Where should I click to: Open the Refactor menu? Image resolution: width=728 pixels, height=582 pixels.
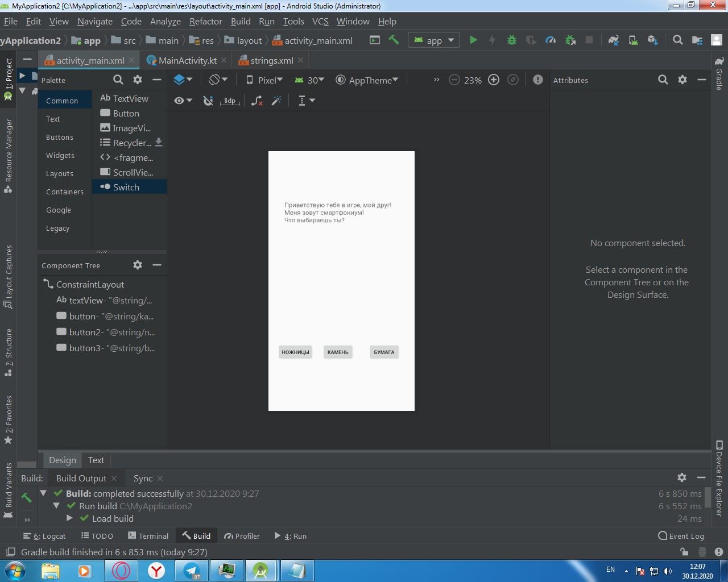206,22
